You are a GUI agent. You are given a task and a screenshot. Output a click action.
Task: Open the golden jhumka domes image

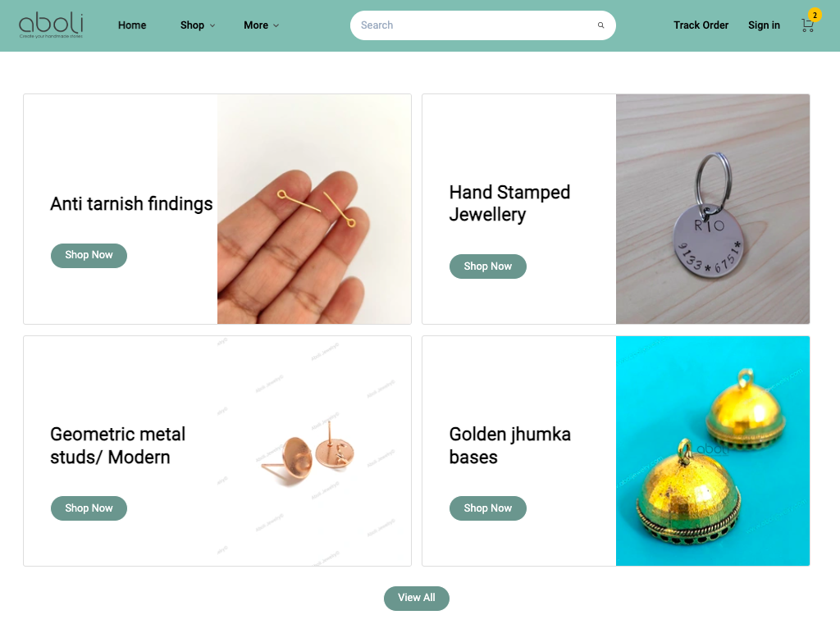[713, 451]
